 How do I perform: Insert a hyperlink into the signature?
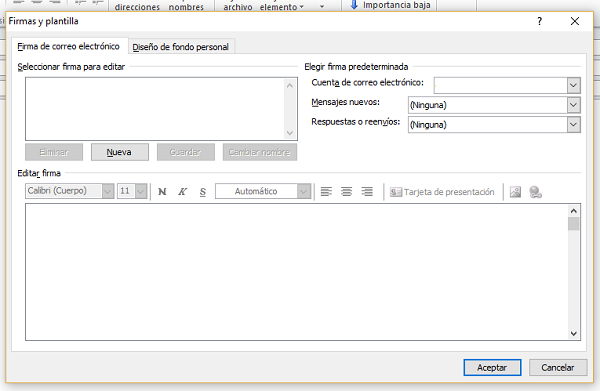(x=535, y=192)
